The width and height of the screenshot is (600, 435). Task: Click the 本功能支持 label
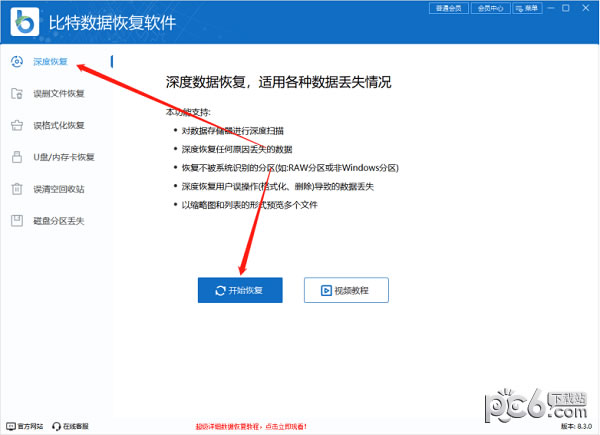point(188,112)
